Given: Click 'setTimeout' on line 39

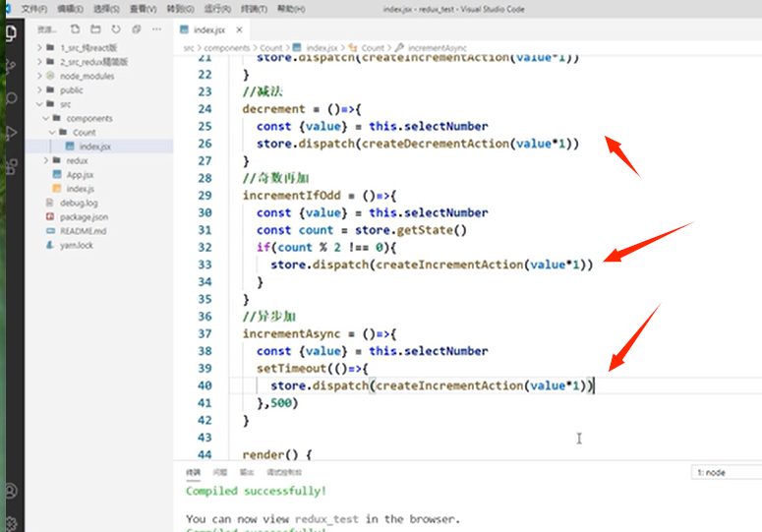Looking at the screenshot, I should click(292, 369).
